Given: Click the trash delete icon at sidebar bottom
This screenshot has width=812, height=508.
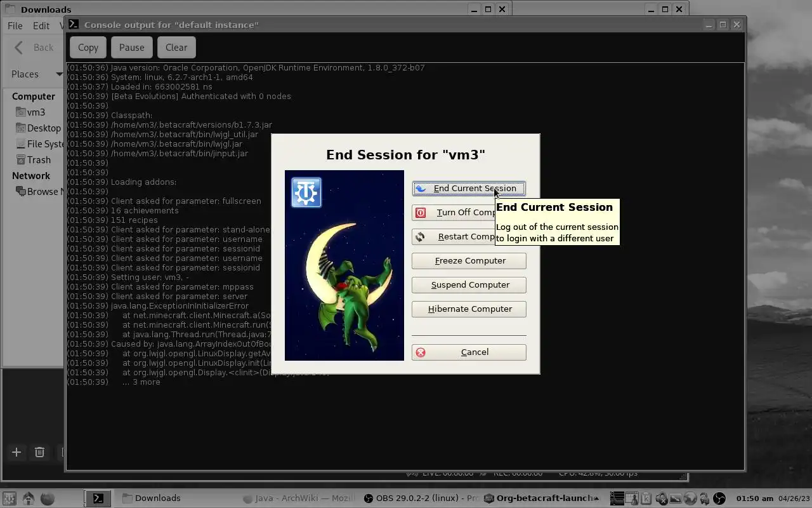Looking at the screenshot, I should coord(39,452).
